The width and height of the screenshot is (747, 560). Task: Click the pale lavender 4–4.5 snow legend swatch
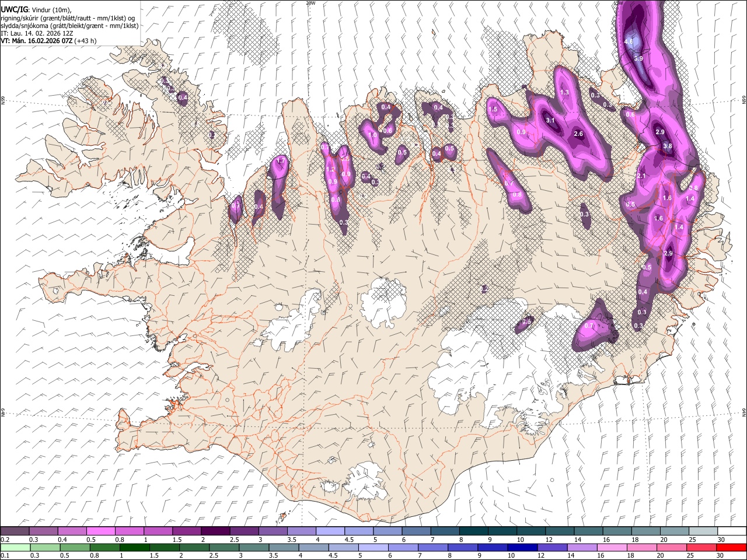330,531
